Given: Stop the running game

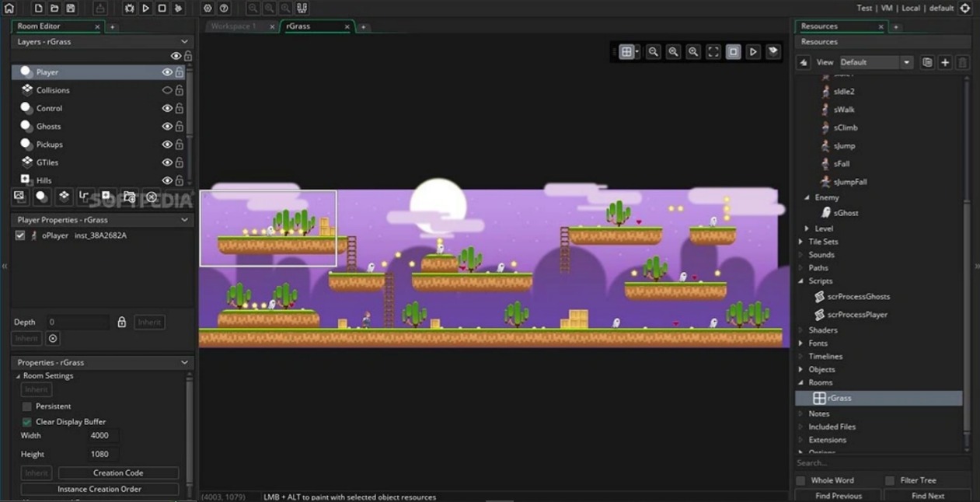Looking at the screenshot, I should point(162,9).
